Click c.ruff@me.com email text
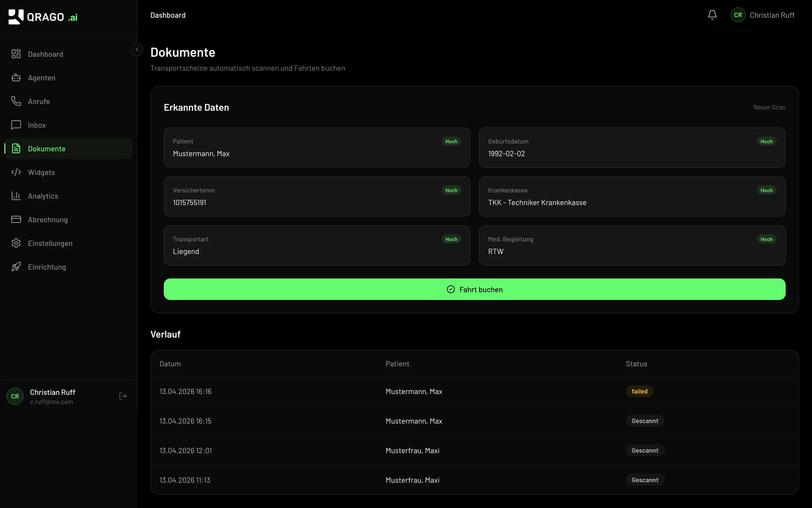This screenshot has width=812, height=508. (51, 402)
